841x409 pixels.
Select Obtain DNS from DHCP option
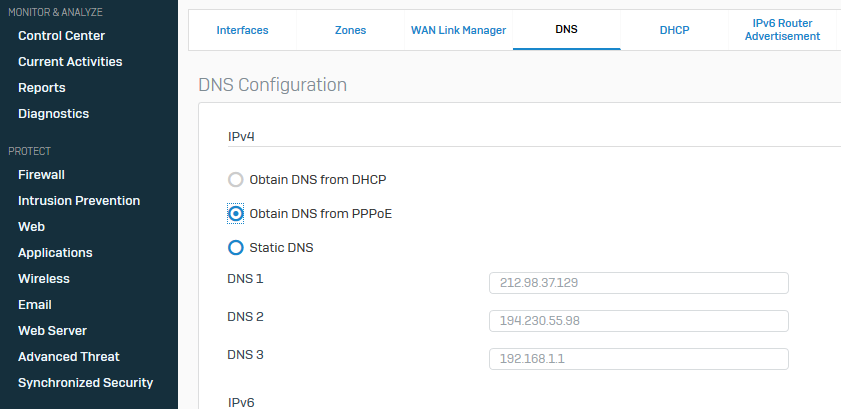pos(236,180)
